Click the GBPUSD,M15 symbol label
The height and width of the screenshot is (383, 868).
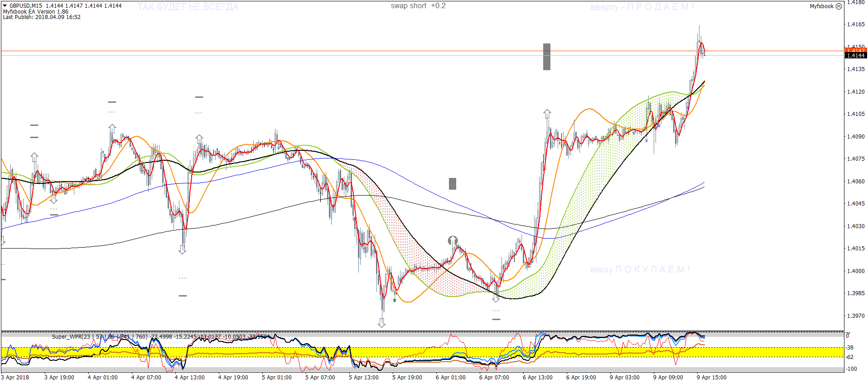26,6
